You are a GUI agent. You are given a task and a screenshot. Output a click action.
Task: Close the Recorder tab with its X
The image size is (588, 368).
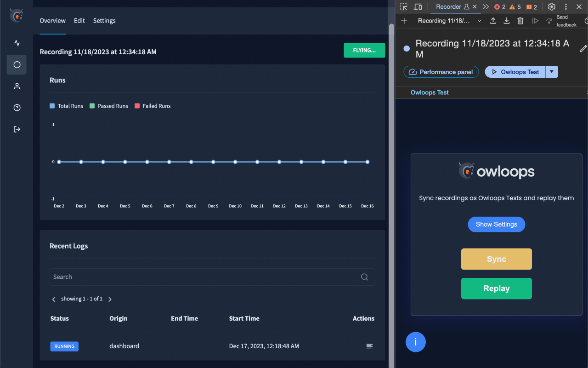475,7
